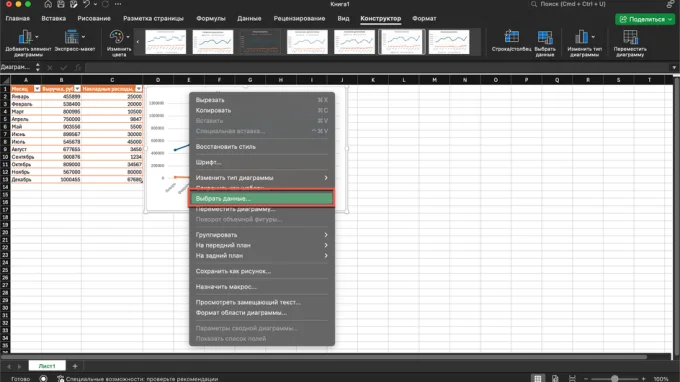Viewport: 680px width, 382px height.
Task: Open the three-dots more options in title bar
Action: coord(118,4)
